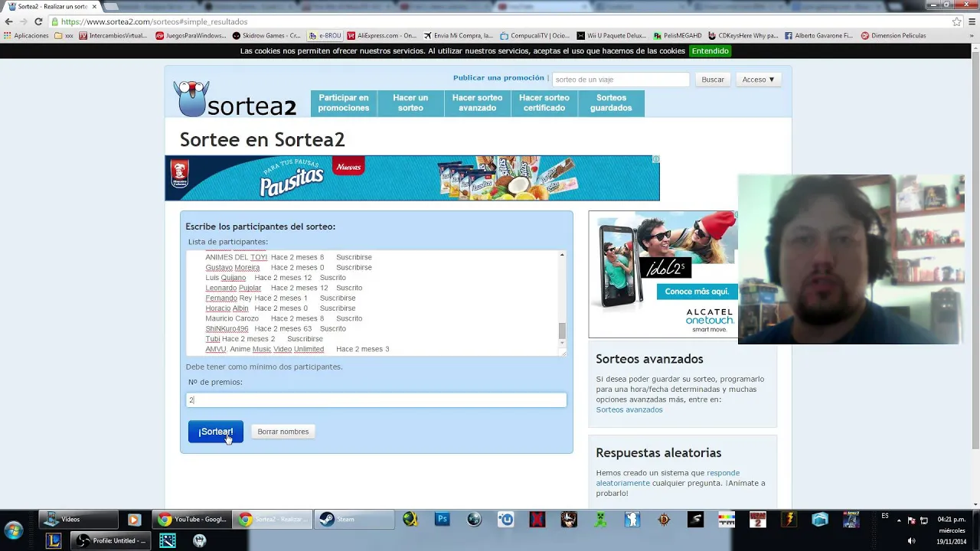Image resolution: width=980 pixels, height=551 pixels.
Task: Open the Uplay taskbar icon
Action: [505, 520]
